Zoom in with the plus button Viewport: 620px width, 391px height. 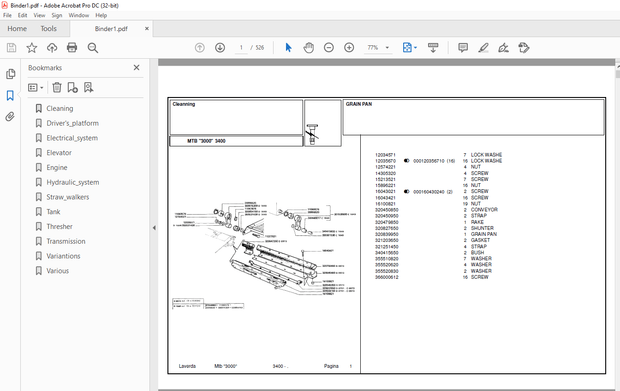pyautogui.click(x=349, y=48)
